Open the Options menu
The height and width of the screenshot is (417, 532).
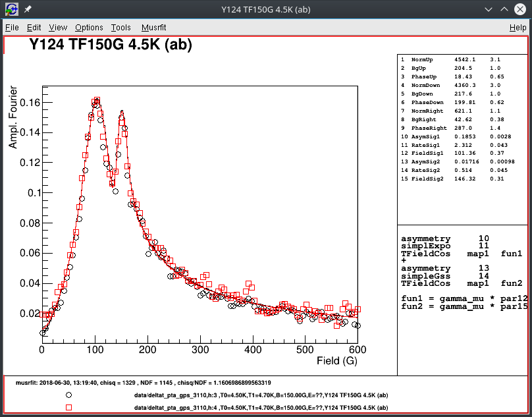89,28
